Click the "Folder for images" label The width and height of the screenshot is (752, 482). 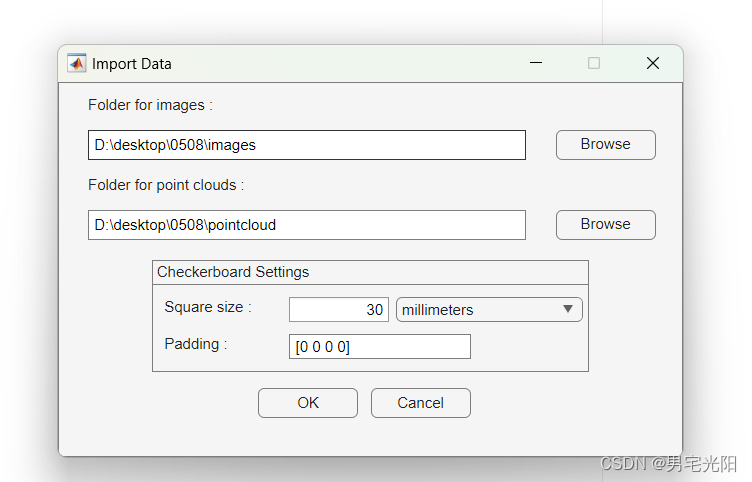(x=150, y=105)
